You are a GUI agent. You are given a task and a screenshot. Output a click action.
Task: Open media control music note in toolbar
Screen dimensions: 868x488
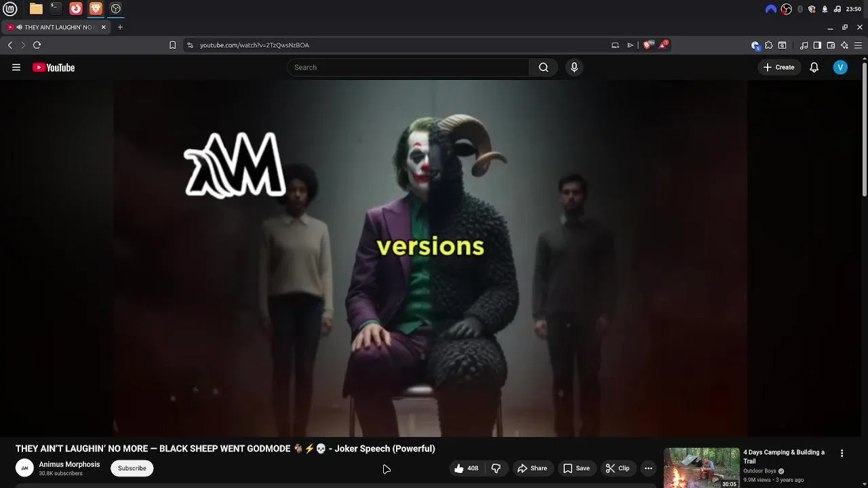tap(804, 45)
